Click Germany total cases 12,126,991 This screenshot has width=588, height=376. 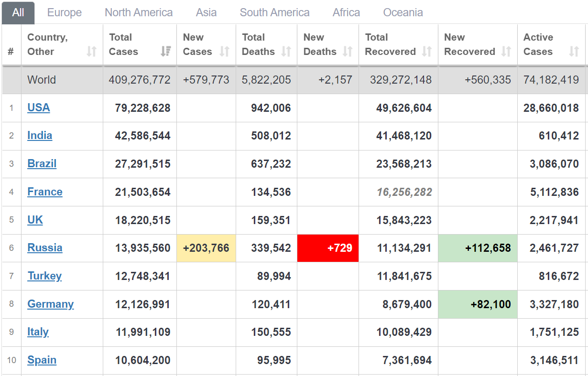pyautogui.click(x=143, y=304)
